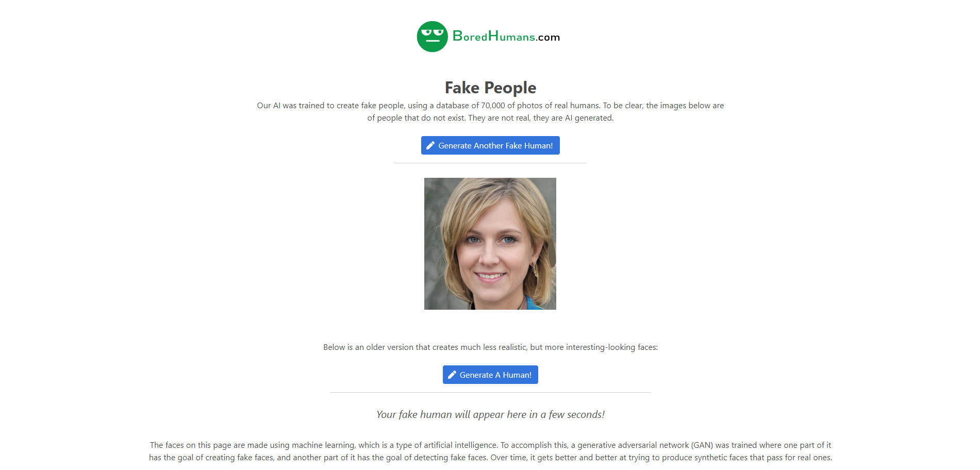Click the green bored-face logo icon

point(432,37)
